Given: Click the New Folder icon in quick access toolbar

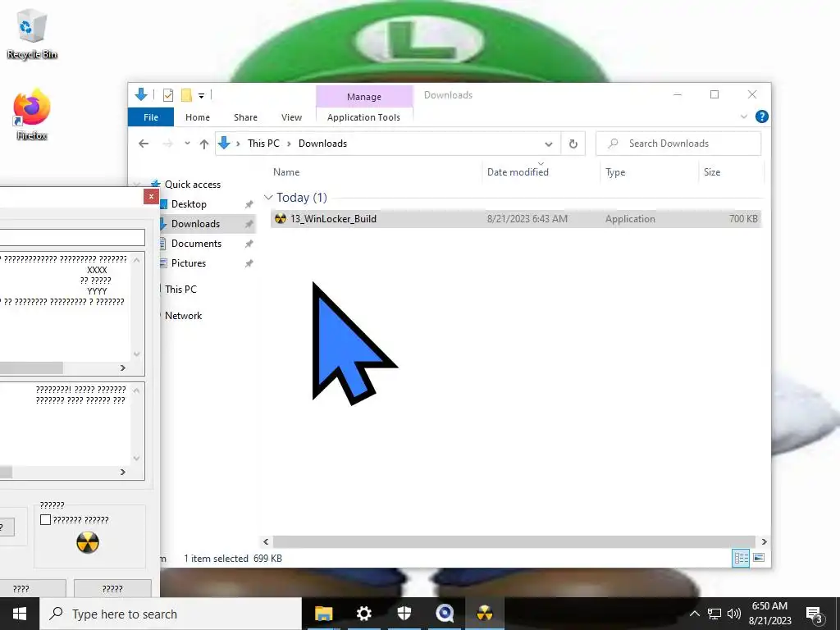Looking at the screenshot, I should (x=186, y=95).
